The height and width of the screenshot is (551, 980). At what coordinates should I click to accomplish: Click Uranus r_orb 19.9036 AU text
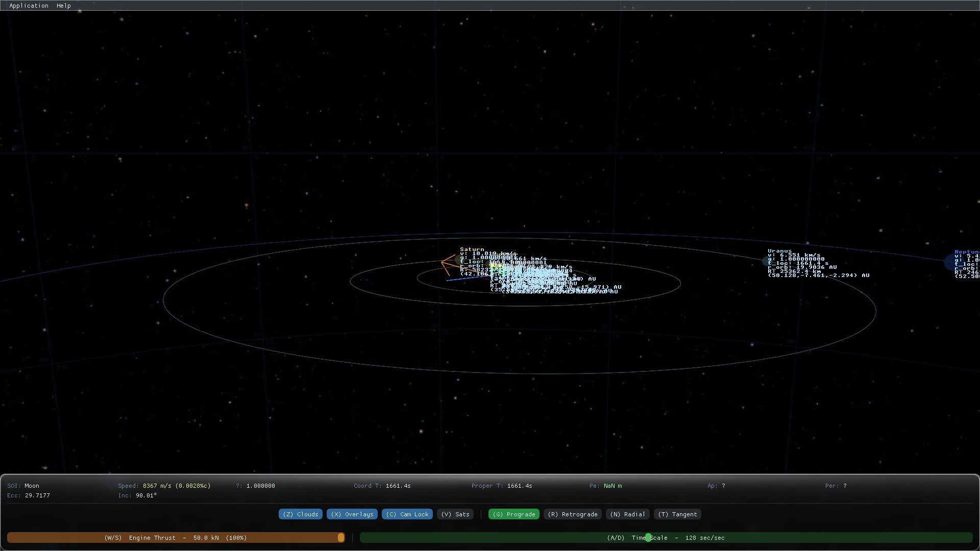click(x=802, y=267)
